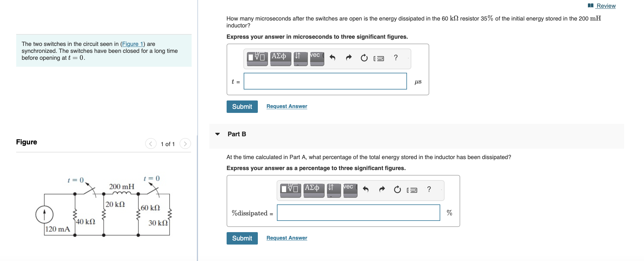The height and width of the screenshot is (261, 644).
Task: Open Figure 1 link in problem statement
Action: (133, 44)
